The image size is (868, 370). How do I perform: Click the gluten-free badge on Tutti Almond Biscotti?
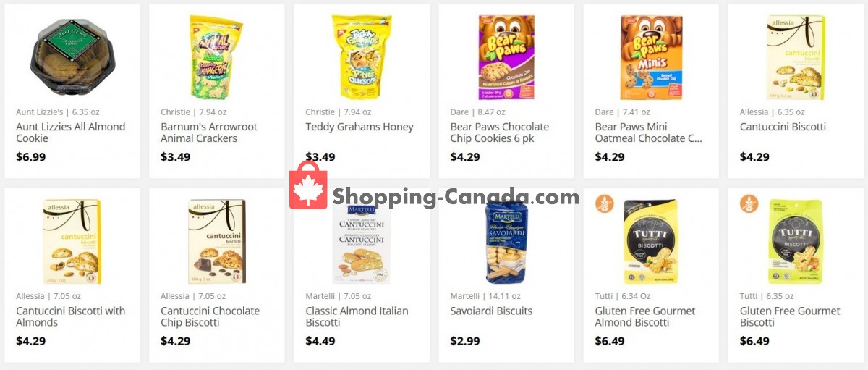(x=604, y=203)
